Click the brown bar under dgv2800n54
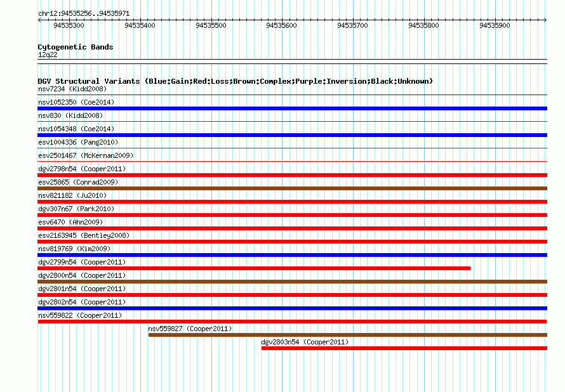This screenshot has width=565, height=392. pyautogui.click(x=292, y=282)
